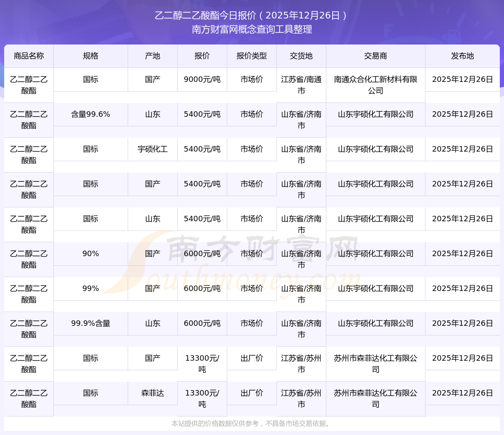The image size is (504, 435).
Task: Click the 产地 column header
Action: (x=152, y=56)
